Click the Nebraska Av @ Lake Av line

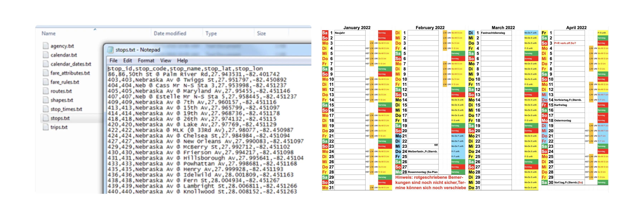click(192, 125)
